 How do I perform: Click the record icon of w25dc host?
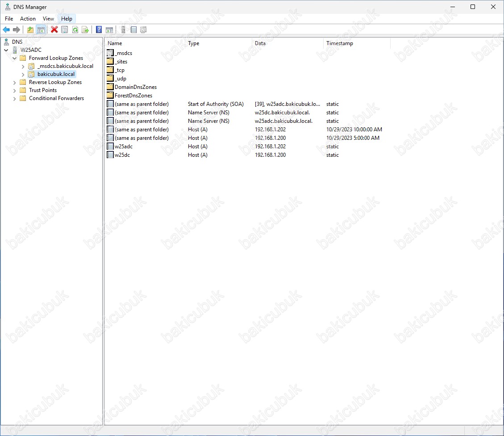tap(110, 155)
